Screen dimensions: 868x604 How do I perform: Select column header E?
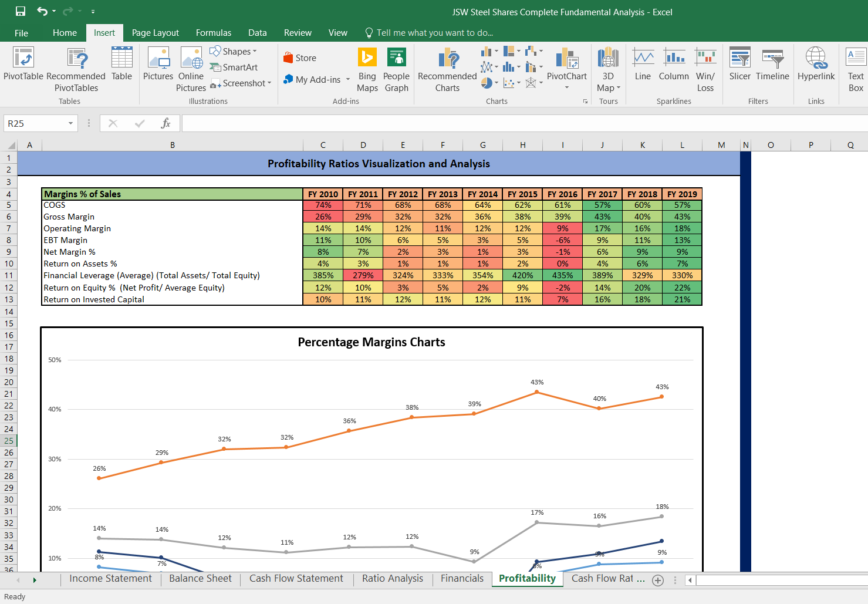click(403, 145)
